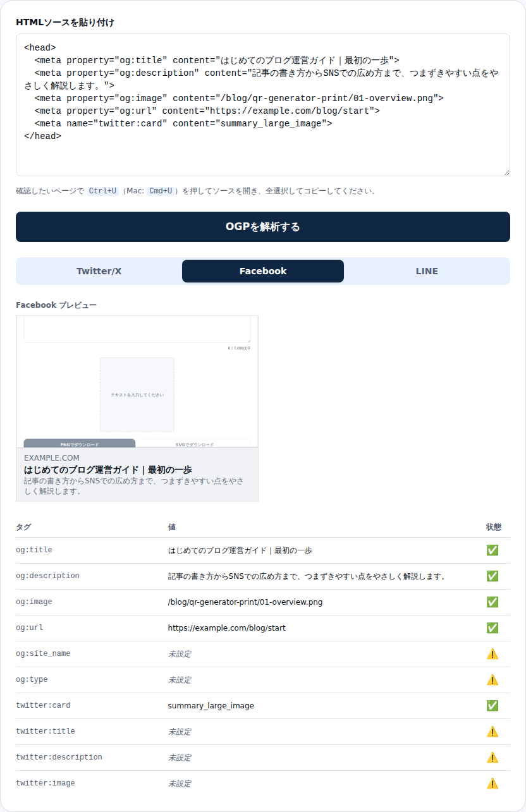Click the value https://example.com/blog/start
This screenshot has width=526, height=812.
coord(226,628)
